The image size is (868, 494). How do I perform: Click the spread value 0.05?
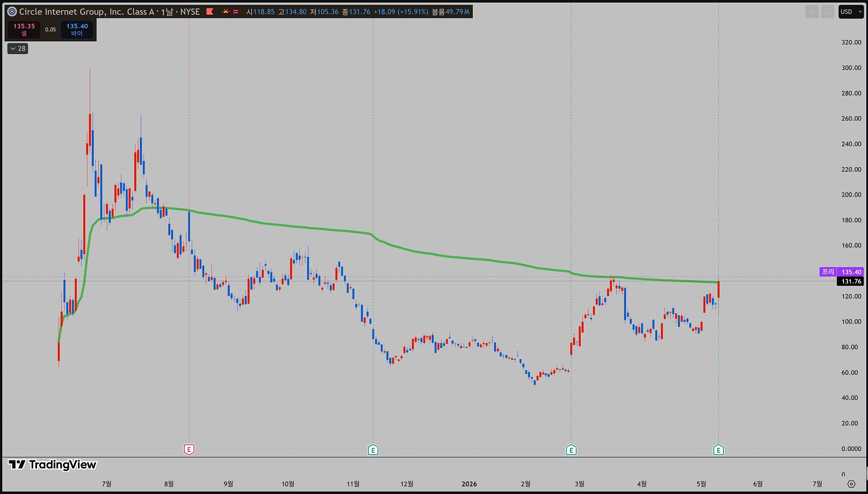coord(51,29)
